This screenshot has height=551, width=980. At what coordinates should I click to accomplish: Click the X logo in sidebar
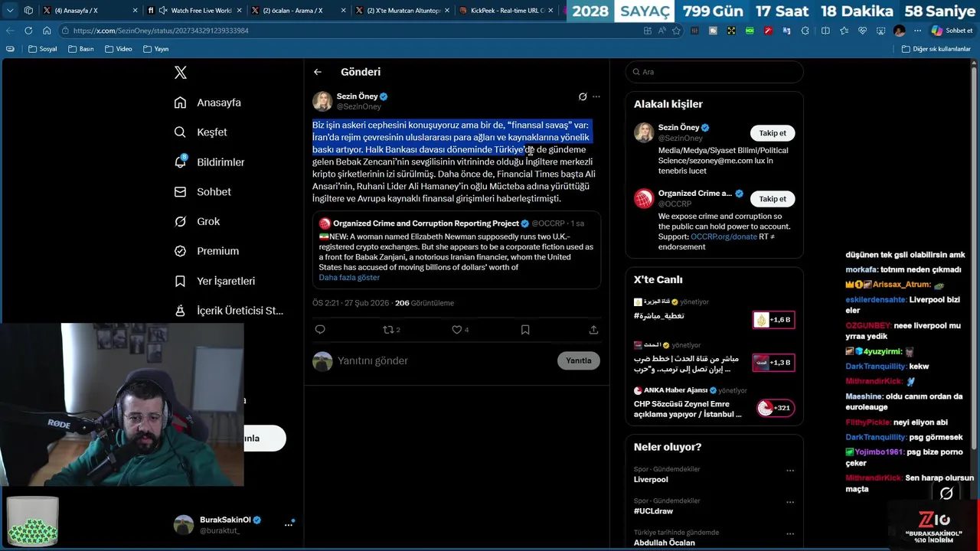[181, 73]
